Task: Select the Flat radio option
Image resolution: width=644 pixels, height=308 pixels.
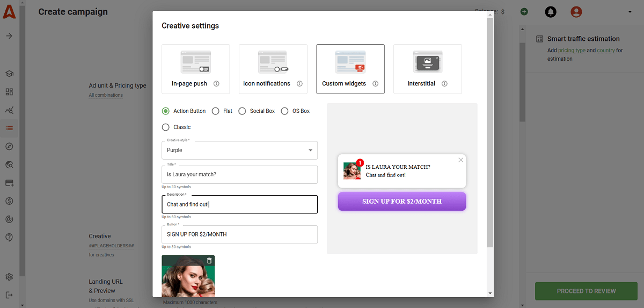Action: click(215, 111)
